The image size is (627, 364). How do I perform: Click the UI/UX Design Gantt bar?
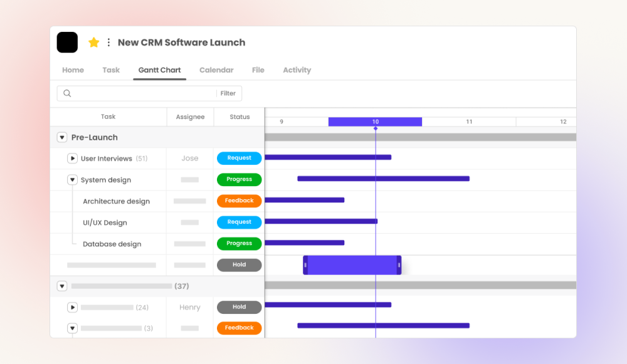(x=321, y=221)
